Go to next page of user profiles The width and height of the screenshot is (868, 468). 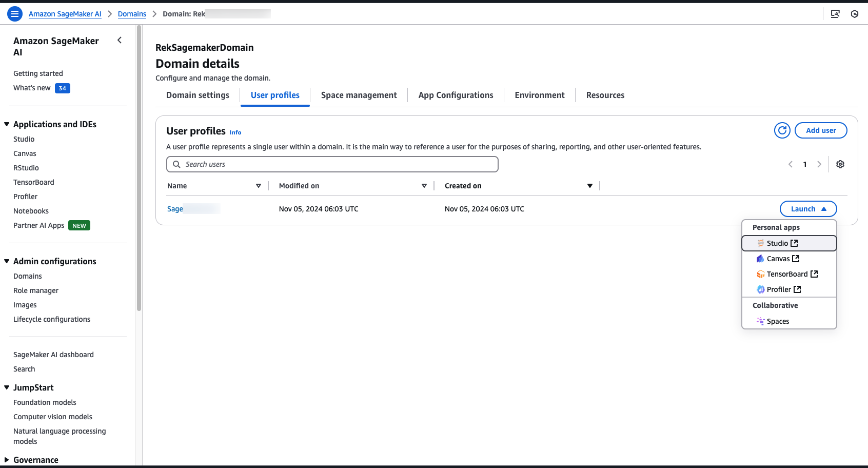coord(819,164)
